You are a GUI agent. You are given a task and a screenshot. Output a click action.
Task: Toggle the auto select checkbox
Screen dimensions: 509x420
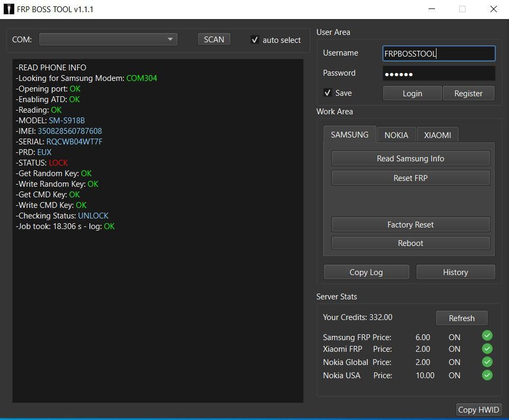pos(254,40)
